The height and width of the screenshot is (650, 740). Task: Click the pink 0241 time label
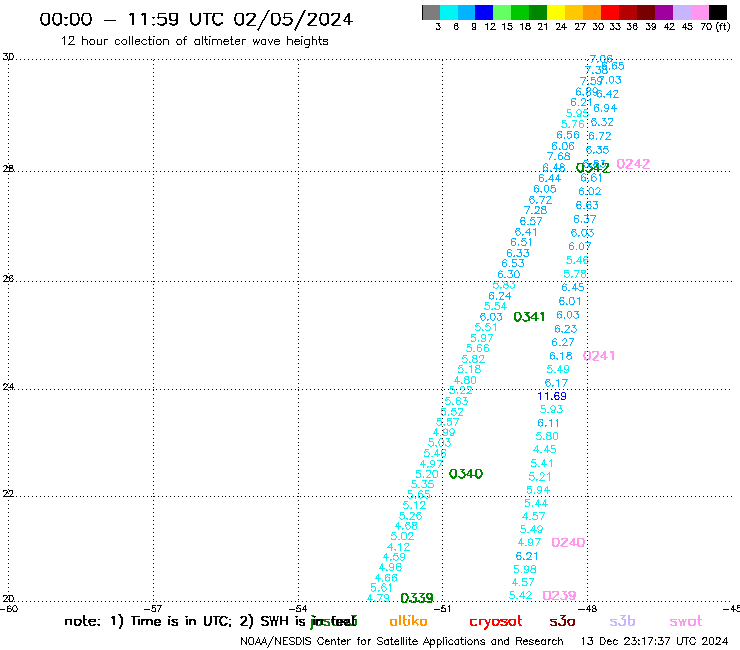point(599,355)
